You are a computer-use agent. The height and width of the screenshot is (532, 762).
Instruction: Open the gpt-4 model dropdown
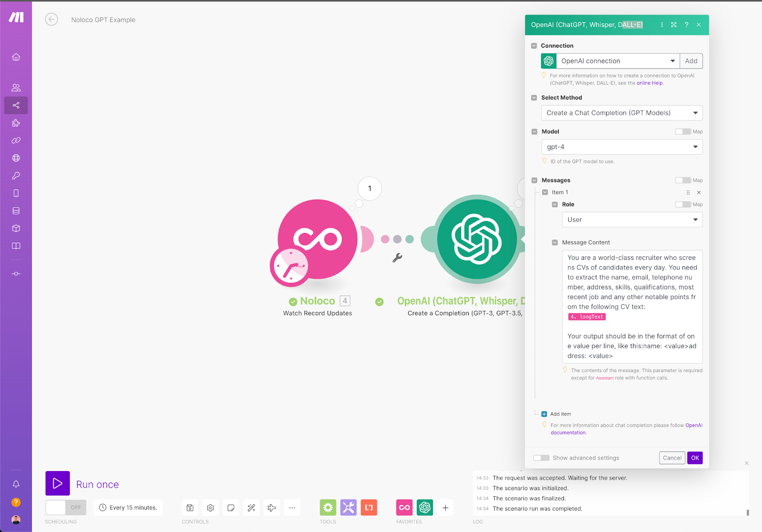pos(622,147)
